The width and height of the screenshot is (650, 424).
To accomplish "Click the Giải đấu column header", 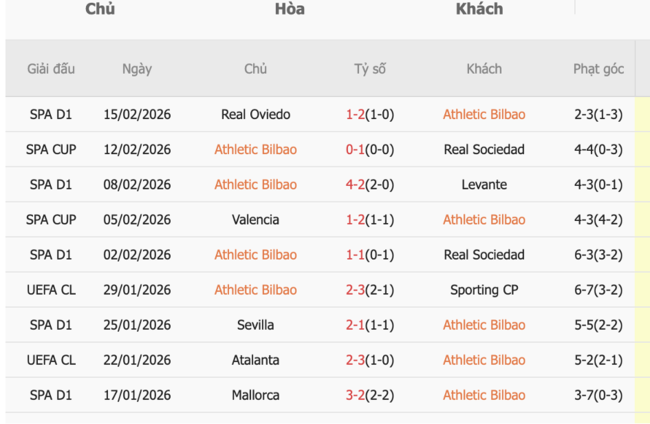I will pyautogui.click(x=51, y=69).
